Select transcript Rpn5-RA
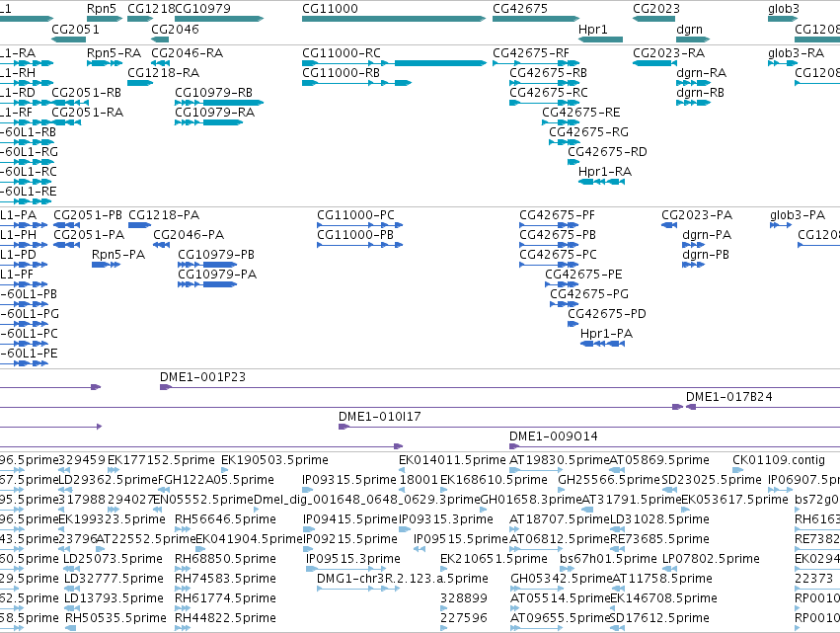This screenshot has width=840, height=633. click(x=115, y=53)
